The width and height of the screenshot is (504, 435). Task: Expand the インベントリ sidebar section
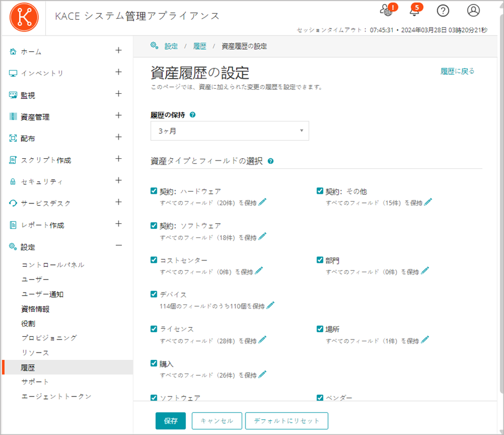pyautogui.click(x=118, y=72)
